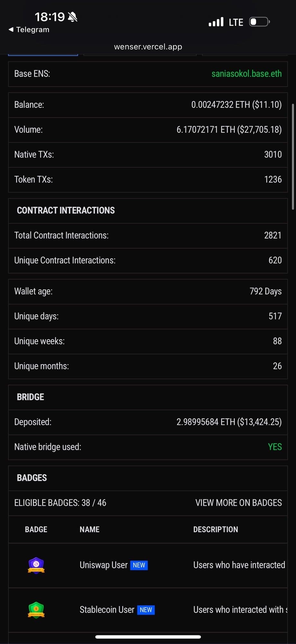The width and height of the screenshot is (296, 644).
Task: Tap the back-to-Telegram arrow icon
Action: [x=11, y=29]
